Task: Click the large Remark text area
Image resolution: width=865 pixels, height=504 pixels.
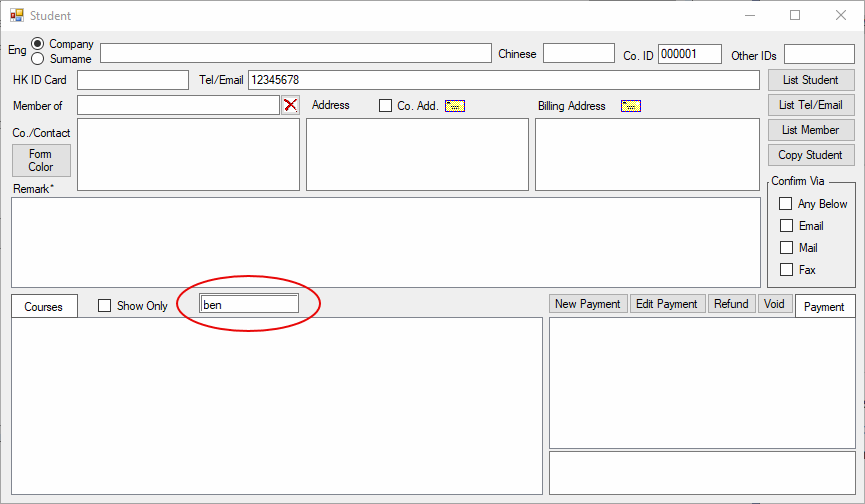Action: 386,243
